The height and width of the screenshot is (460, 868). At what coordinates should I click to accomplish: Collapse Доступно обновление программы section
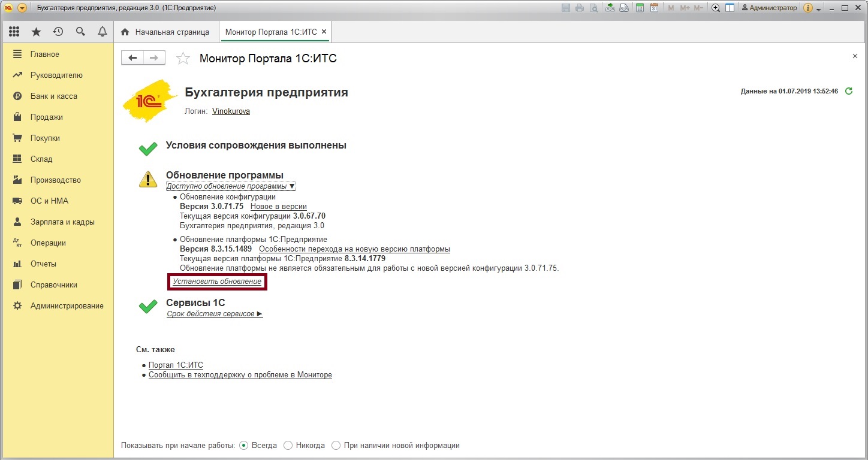click(x=231, y=186)
